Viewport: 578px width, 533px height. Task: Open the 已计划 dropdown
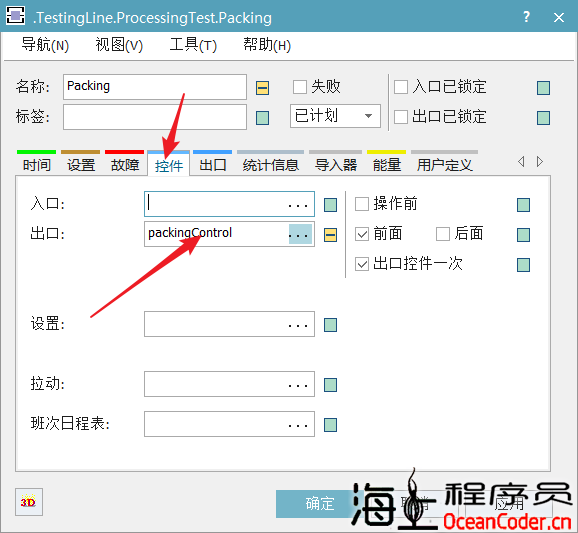click(x=335, y=116)
